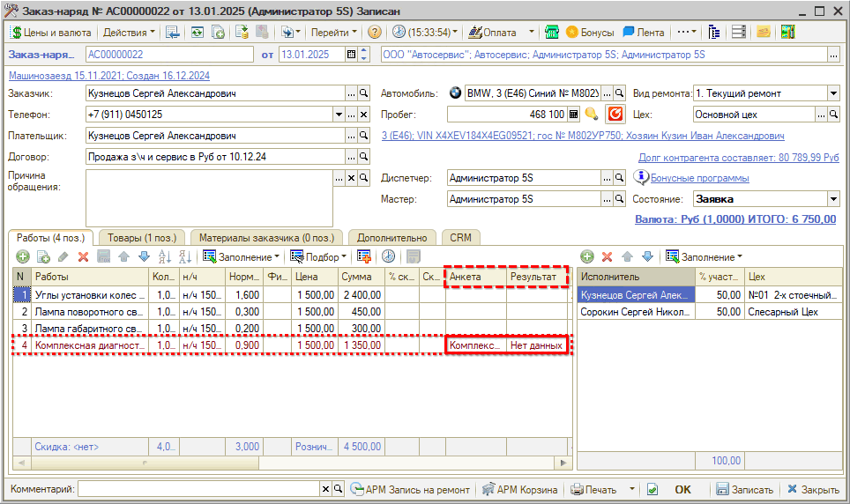The width and height of the screenshot is (850, 504).
Task: Click the works table horizontal scrollbar
Action: [291, 463]
